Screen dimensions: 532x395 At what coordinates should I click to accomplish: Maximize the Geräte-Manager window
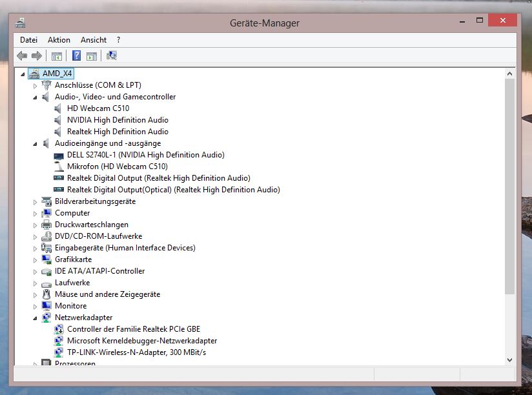pos(480,21)
